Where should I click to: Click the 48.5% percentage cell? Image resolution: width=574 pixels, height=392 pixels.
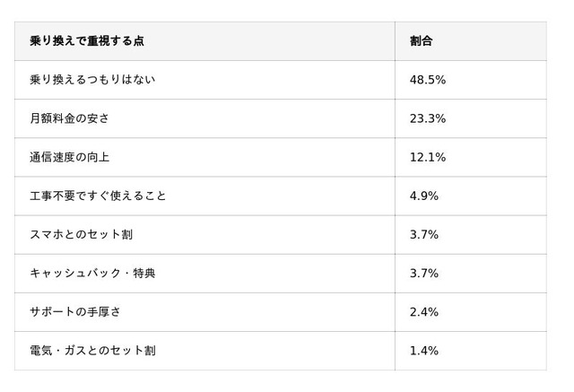(x=428, y=80)
